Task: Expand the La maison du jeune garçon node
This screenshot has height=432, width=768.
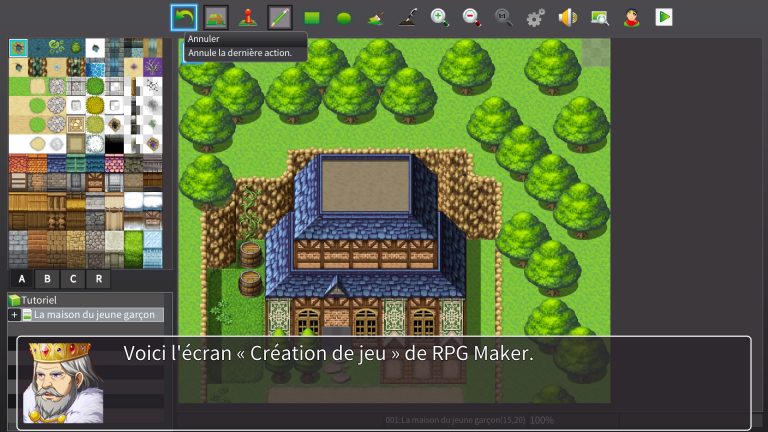Action: point(14,314)
